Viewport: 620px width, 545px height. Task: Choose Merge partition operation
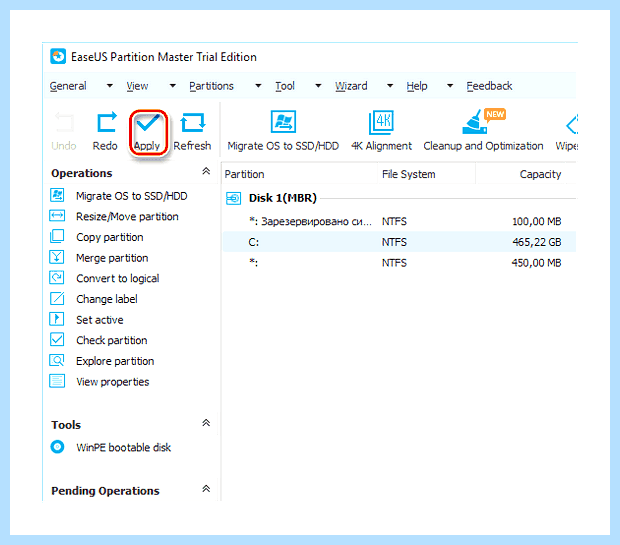coord(112,258)
